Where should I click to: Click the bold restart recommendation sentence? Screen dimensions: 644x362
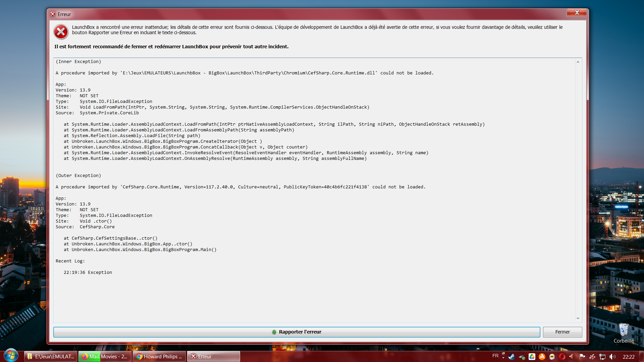[x=171, y=47]
